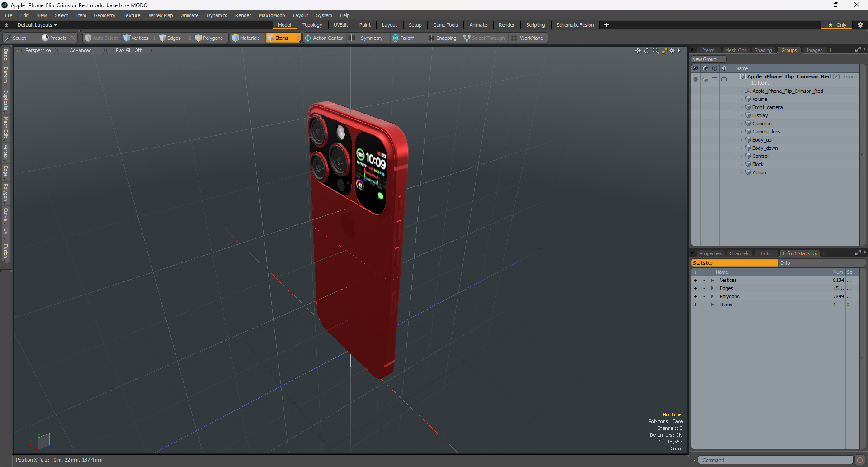Click the Volume mesh item icon
868x467 pixels.
(748, 99)
